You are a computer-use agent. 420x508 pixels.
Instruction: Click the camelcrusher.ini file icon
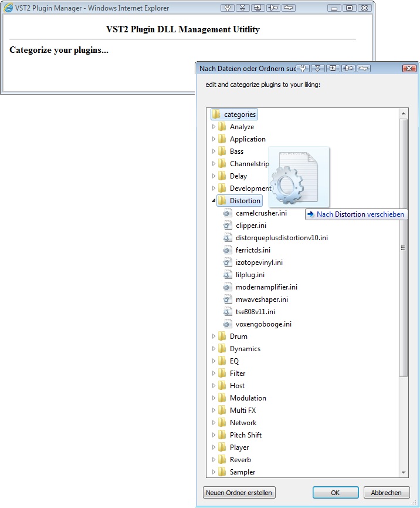pyautogui.click(x=228, y=213)
